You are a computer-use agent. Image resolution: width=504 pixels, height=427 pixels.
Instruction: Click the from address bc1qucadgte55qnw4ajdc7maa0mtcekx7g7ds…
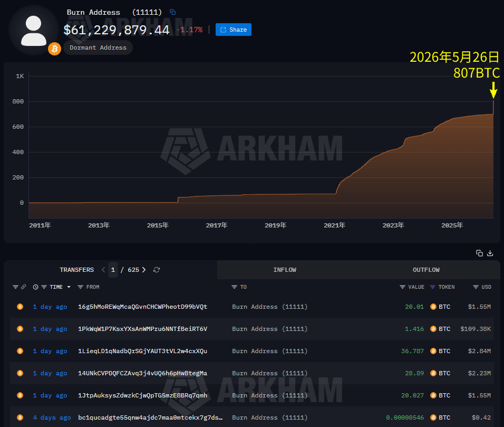[150, 417]
